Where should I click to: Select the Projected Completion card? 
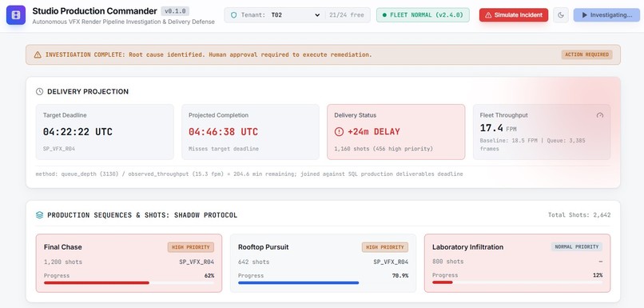coord(250,131)
